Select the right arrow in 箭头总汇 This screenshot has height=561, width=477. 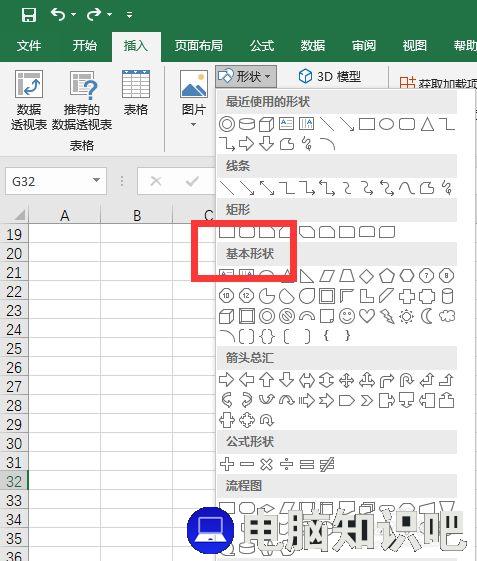227,380
